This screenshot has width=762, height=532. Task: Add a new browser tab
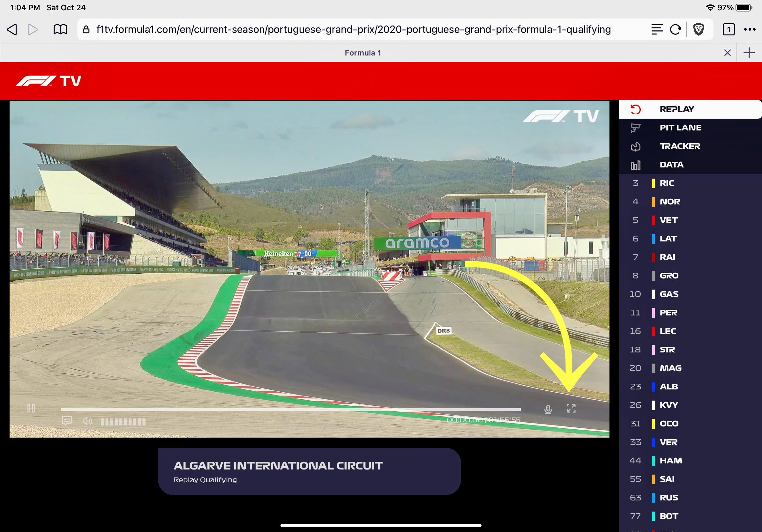749,53
